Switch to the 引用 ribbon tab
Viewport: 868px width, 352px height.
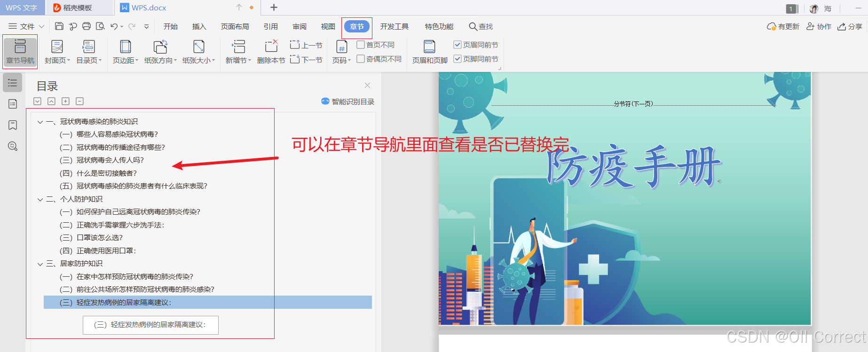271,26
